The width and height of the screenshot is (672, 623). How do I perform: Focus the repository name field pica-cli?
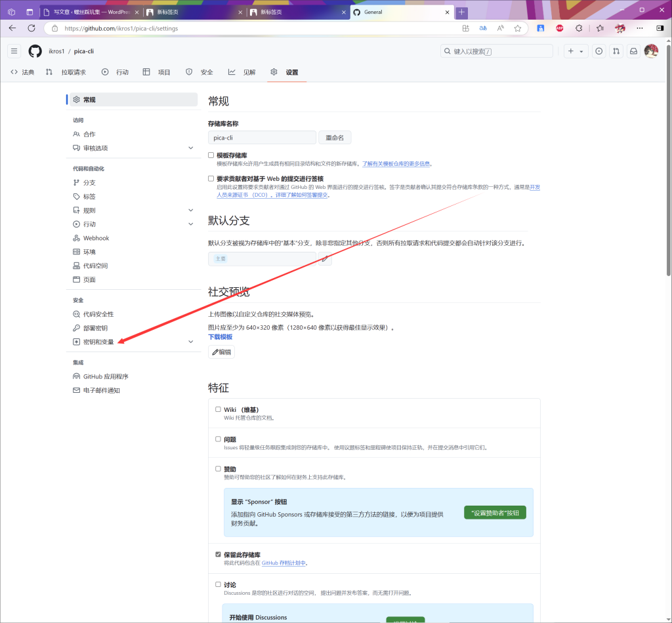click(262, 138)
